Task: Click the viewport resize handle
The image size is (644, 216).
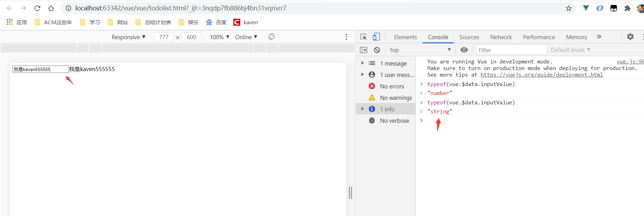Action: click(350, 193)
